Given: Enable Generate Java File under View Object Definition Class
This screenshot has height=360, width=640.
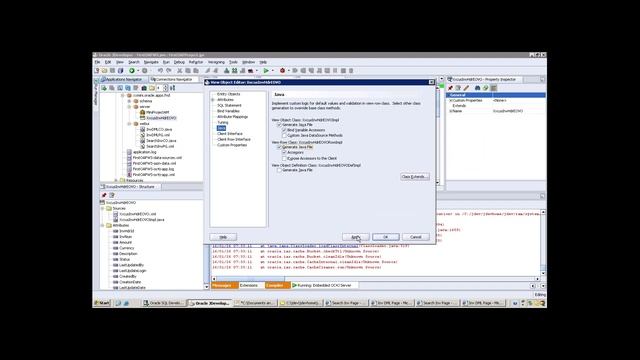Looking at the screenshot, I should click(x=279, y=170).
